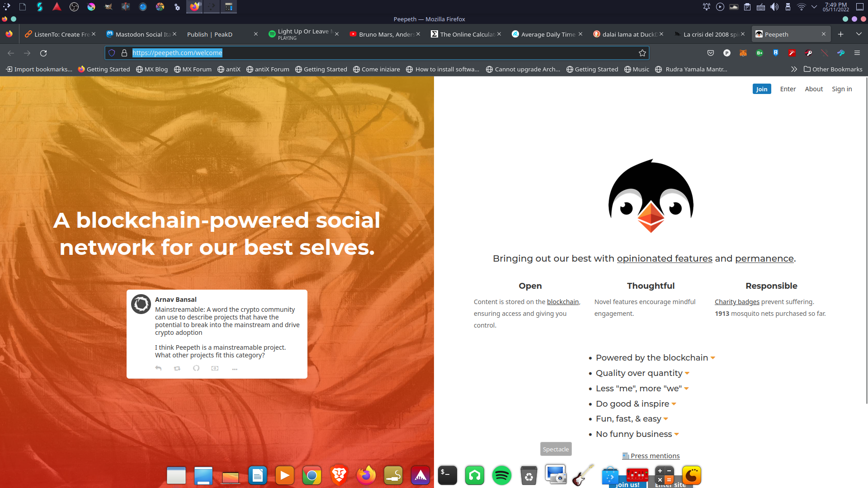Switch to the Bruno Mars YouTube tab
This screenshot has width=868, height=488.
385,34
